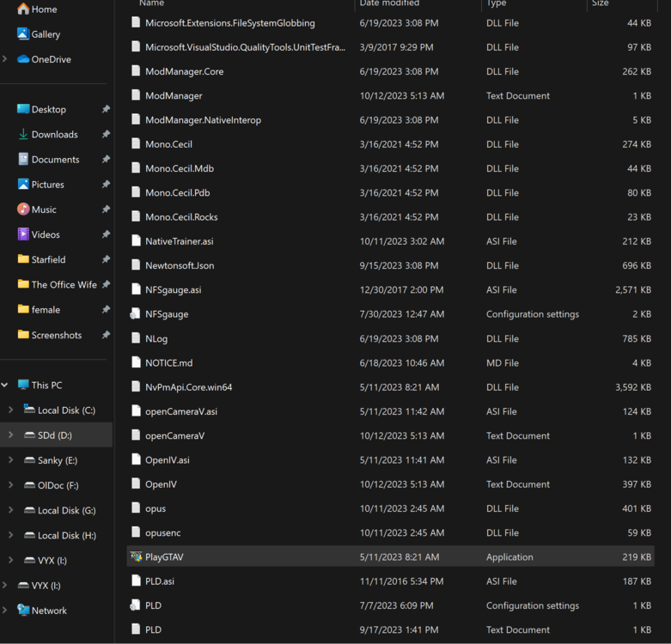Sort files by Name column header
This screenshot has height=644, width=671.
point(152,3)
